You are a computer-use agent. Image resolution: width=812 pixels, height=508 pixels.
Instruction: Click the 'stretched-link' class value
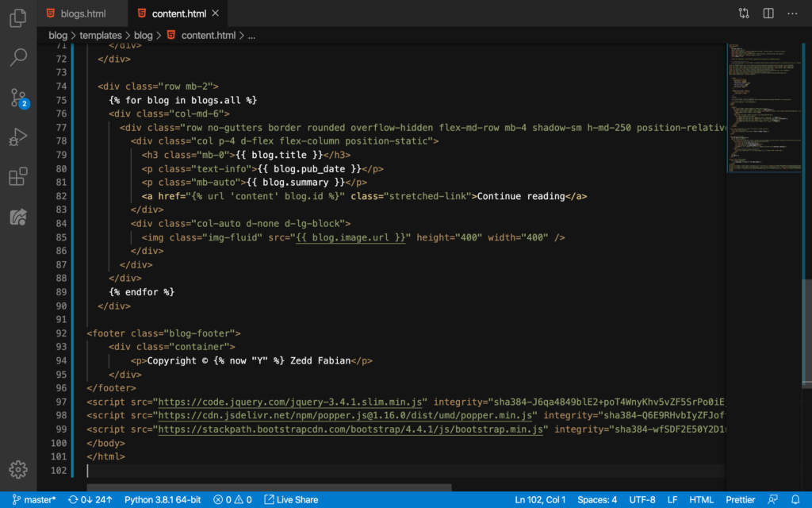pyautogui.click(x=427, y=197)
